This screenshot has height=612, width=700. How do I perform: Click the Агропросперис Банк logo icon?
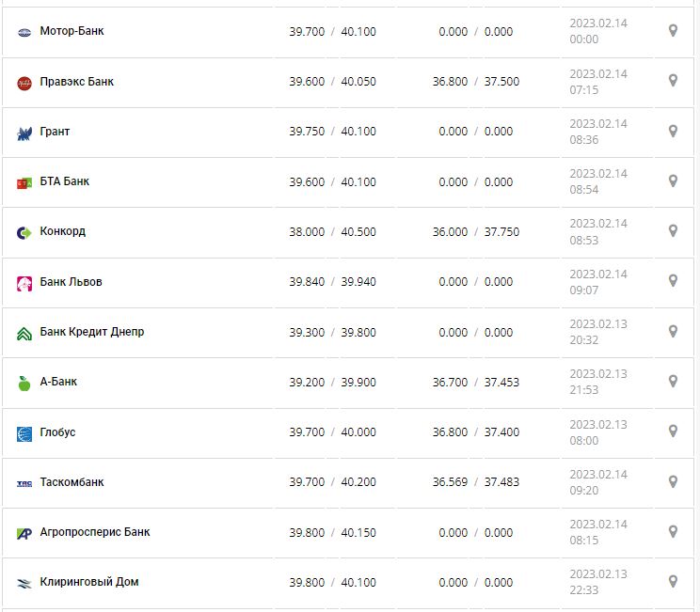coord(24,533)
